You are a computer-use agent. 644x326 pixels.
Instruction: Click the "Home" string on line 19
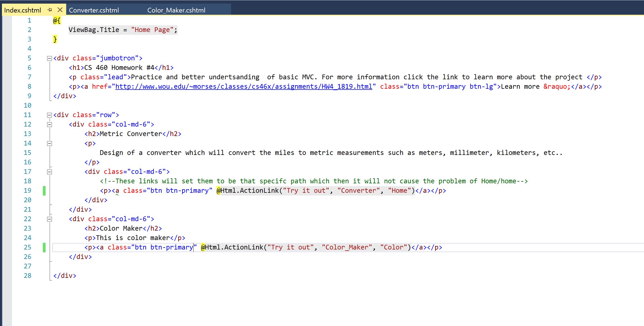click(x=399, y=191)
